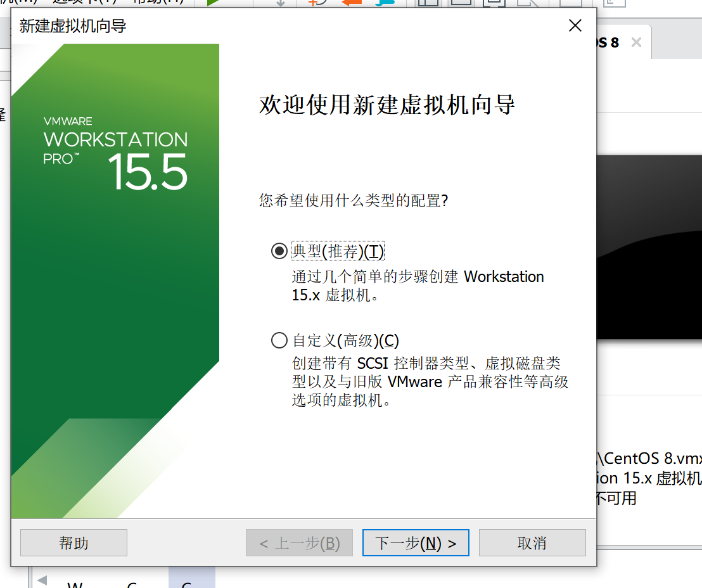Click the Workstation 15.x description under 典型

click(418, 286)
